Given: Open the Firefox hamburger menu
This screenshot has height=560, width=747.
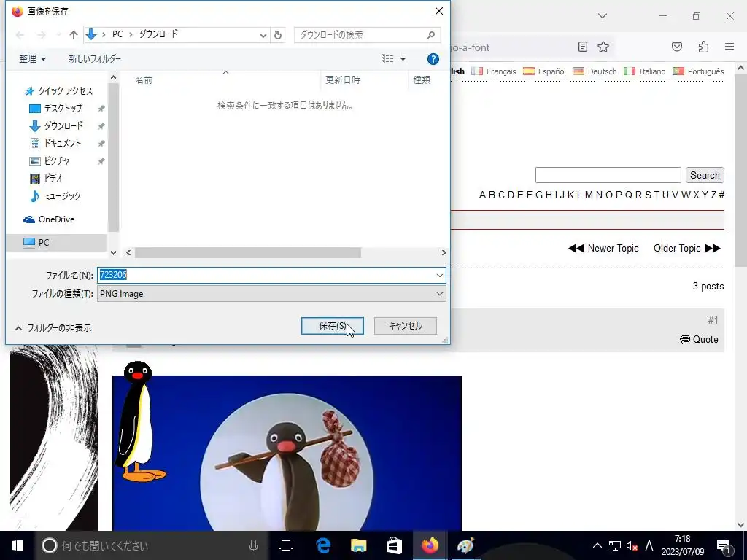Looking at the screenshot, I should click(729, 47).
